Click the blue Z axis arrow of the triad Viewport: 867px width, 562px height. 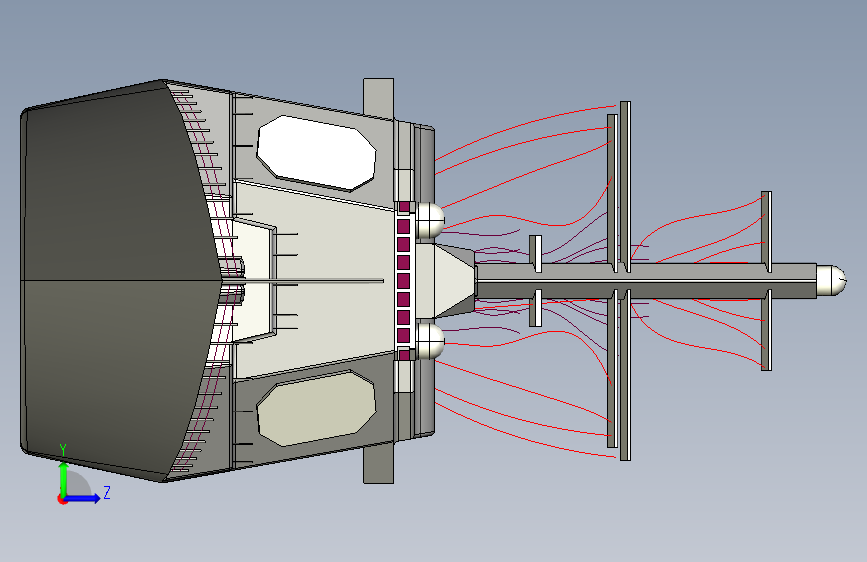point(82,498)
